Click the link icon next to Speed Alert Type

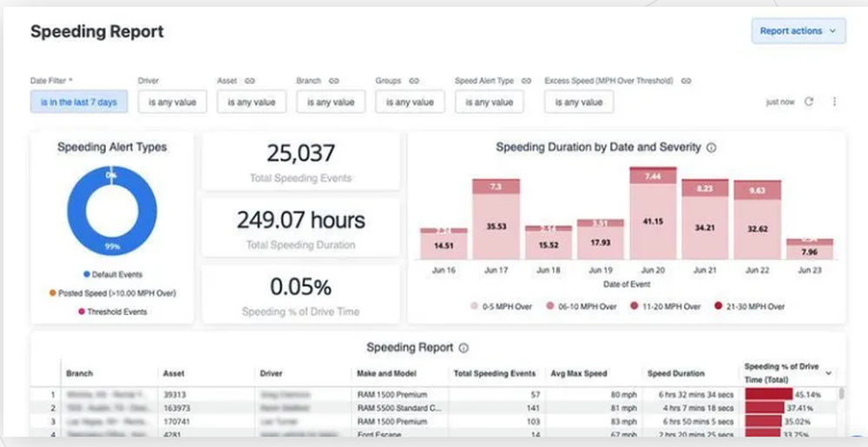(527, 81)
